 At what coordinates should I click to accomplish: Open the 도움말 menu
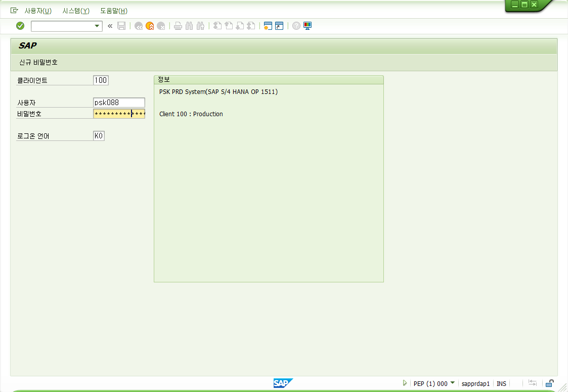[114, 11]
